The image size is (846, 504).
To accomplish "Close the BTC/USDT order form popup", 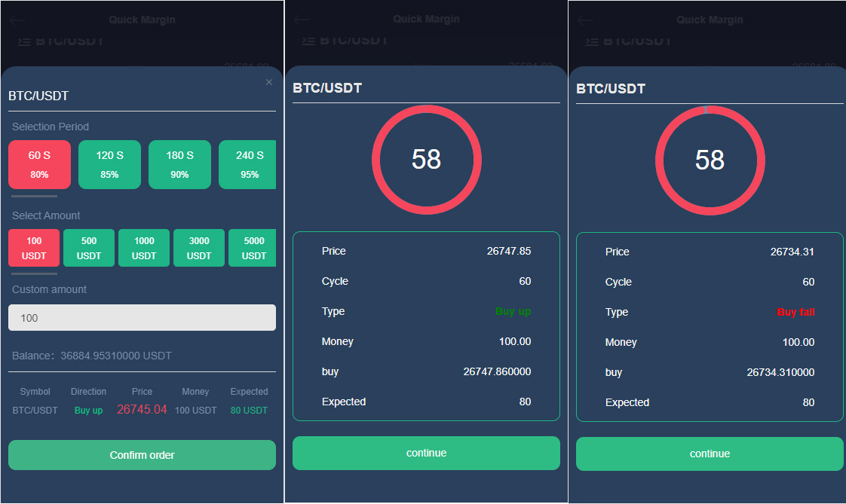I will (269, 82).
